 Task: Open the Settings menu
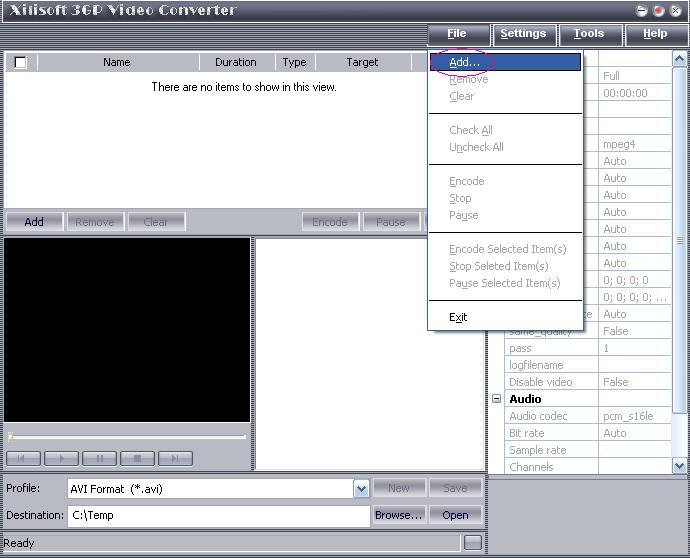tap(523, 34)
